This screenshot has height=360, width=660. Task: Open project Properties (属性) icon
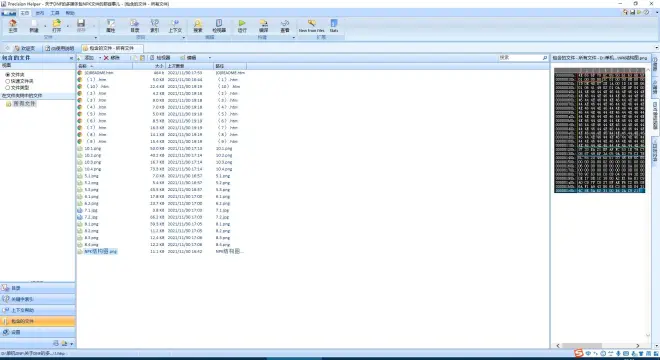pyautogui.click(x=111, y=24)
